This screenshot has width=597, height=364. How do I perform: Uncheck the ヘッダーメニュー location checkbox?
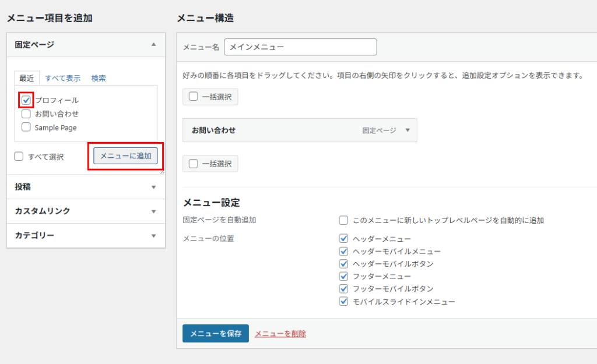344,239
